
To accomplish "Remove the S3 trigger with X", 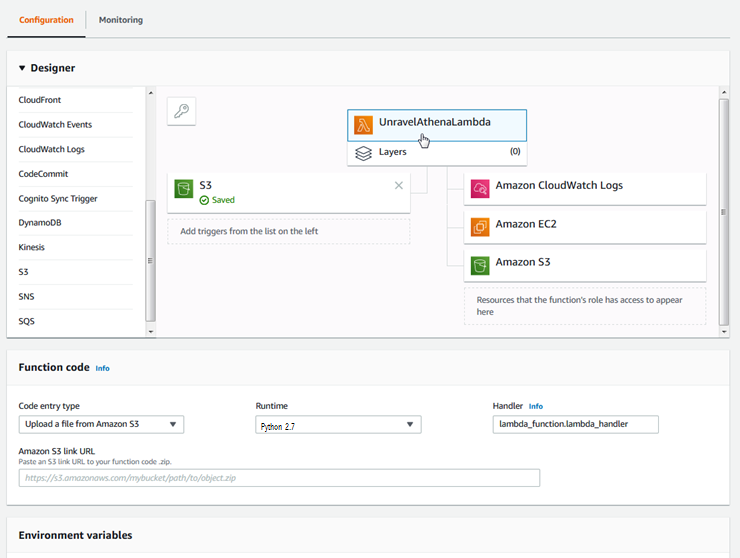I will (x=399, y=186).
